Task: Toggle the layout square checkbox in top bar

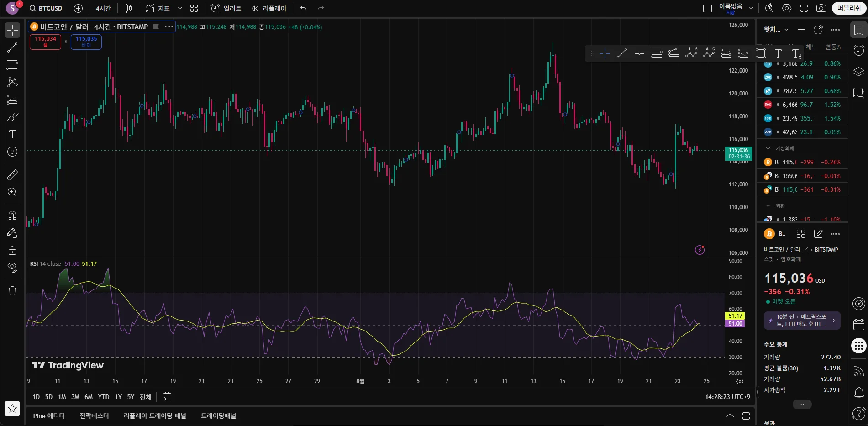Action: (x=707, y=8)
